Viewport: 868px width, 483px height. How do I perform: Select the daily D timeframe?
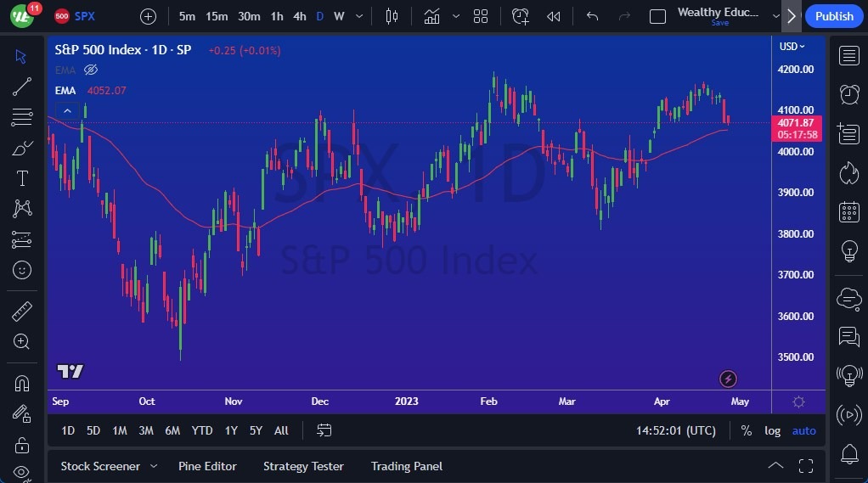pyautogui.click(x=320, y=17)
